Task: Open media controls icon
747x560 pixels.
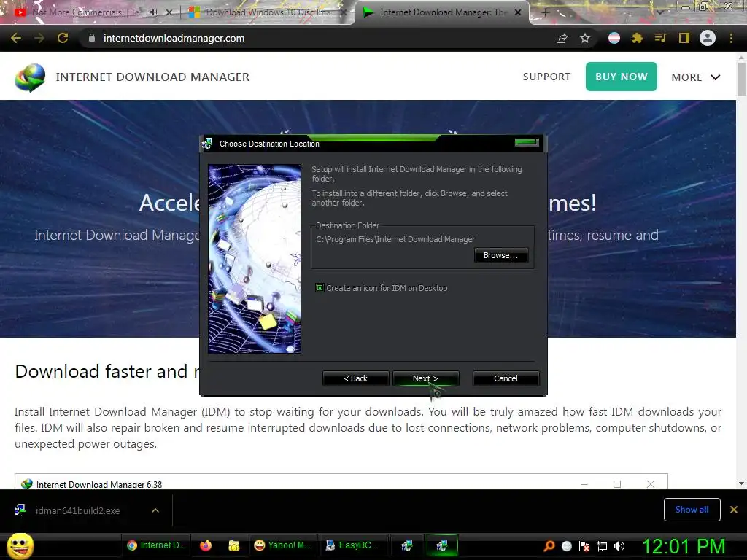Action: coord(660,38)
